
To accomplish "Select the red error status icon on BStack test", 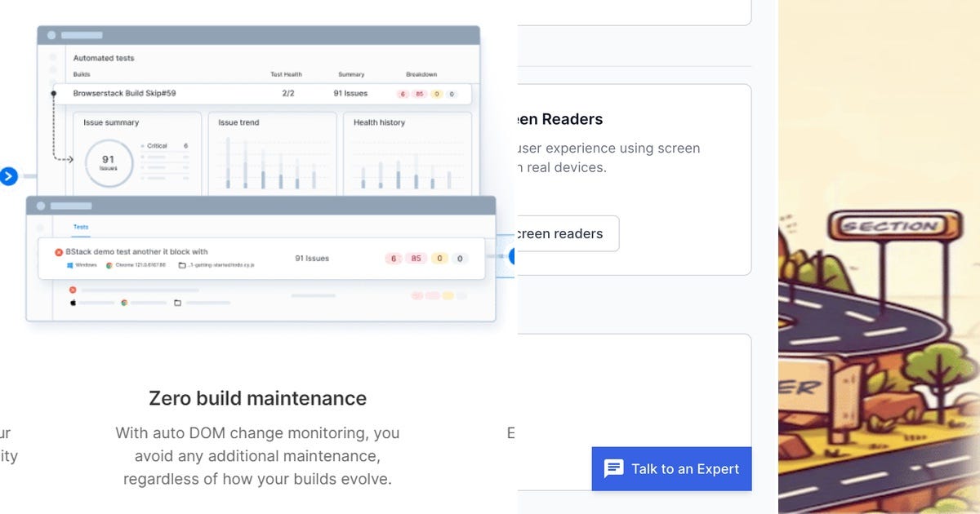I will (x=59, y=252).
